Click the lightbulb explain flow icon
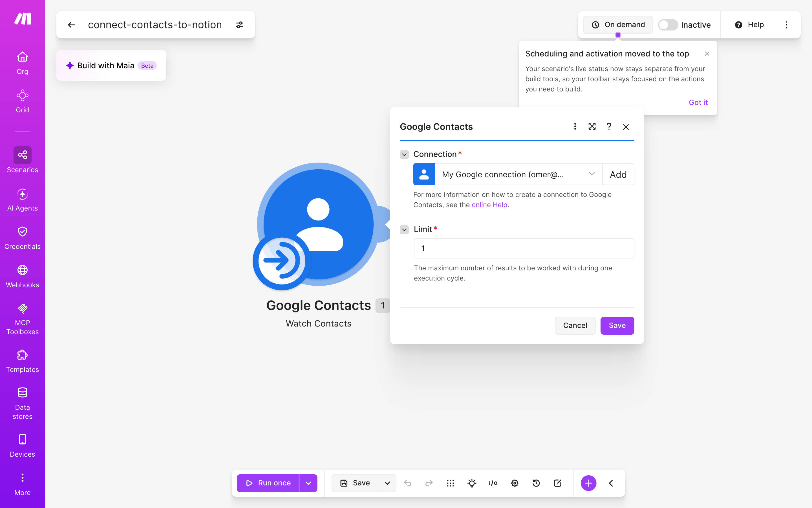 [x=472, y=483]
